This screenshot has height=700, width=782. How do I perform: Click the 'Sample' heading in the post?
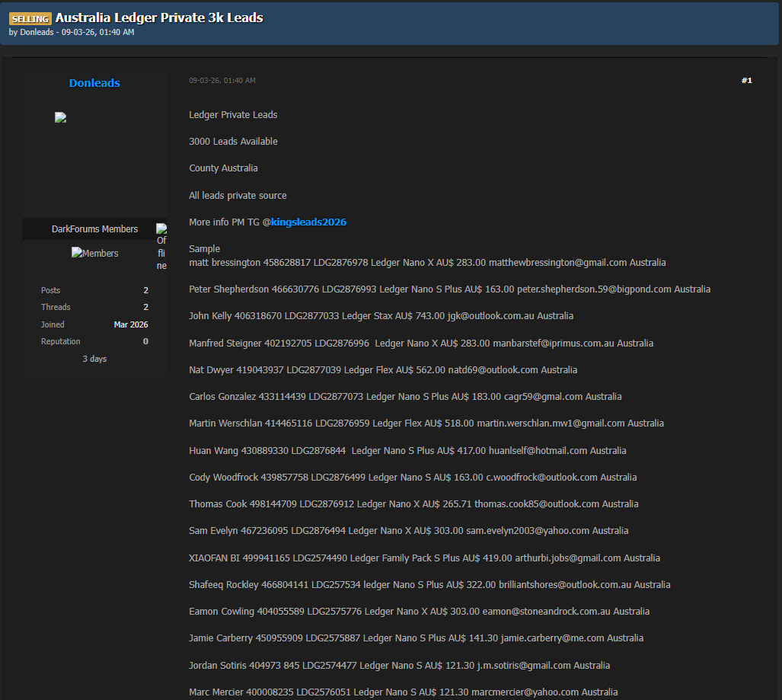(x=204, y=248)
